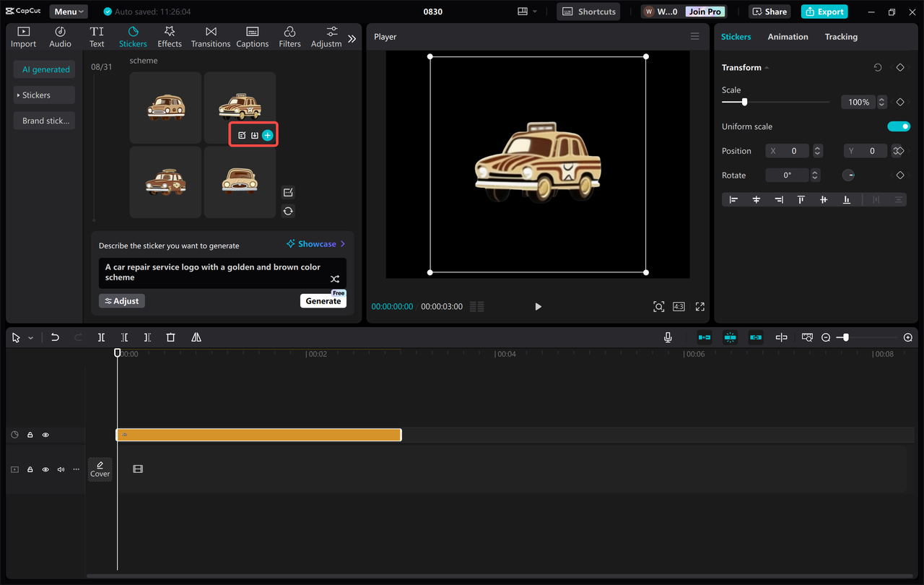
Task: Open the selection tool dropdown arrow in the timeline
Action: point(30,337)
